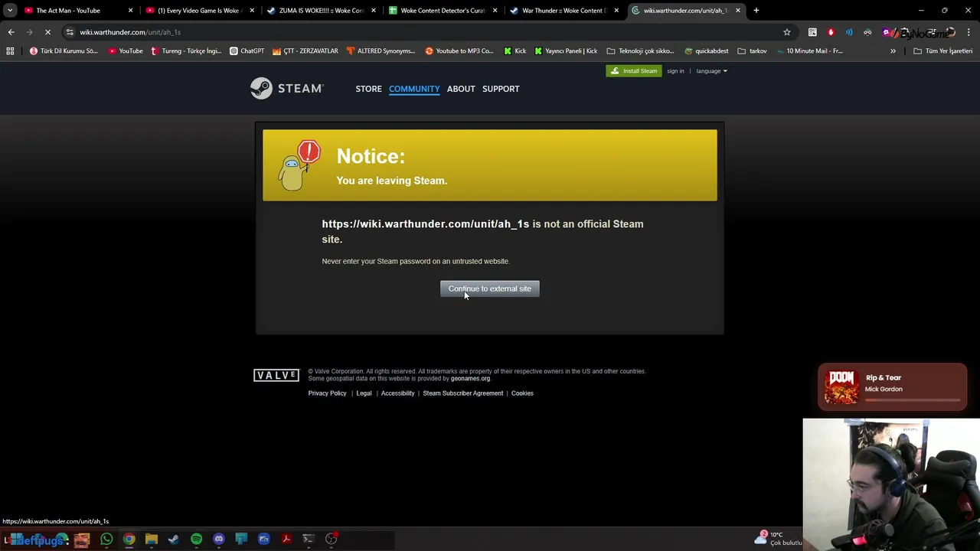Open the apps grid in bookmarks bar

point(10,51)
